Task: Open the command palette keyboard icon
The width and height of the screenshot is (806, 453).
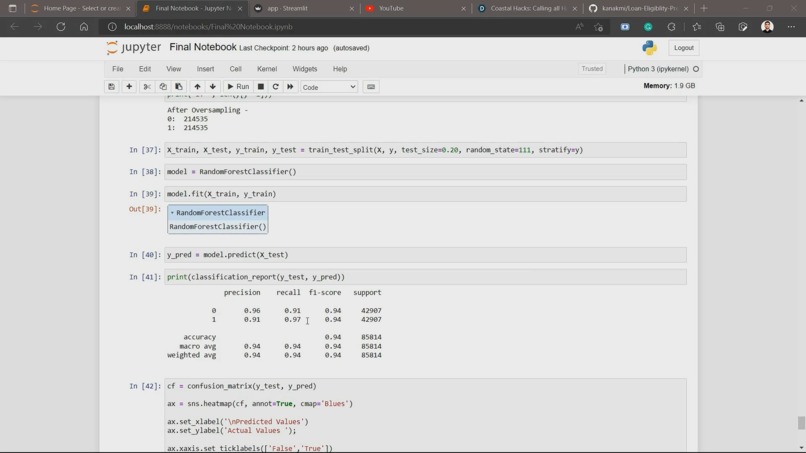Action: pyautogui.click(x=371, y=87)
